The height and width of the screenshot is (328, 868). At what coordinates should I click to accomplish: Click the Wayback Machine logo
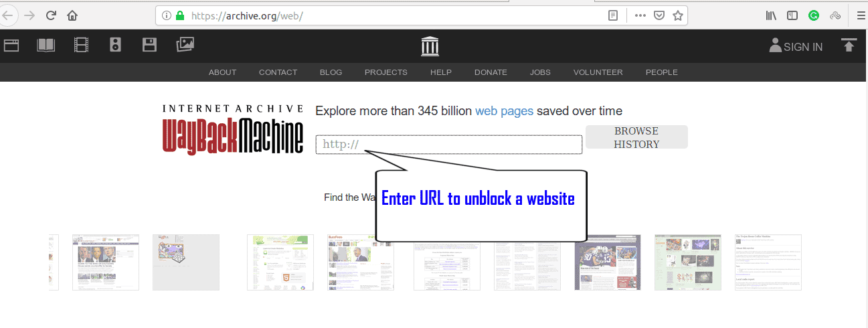232,129
